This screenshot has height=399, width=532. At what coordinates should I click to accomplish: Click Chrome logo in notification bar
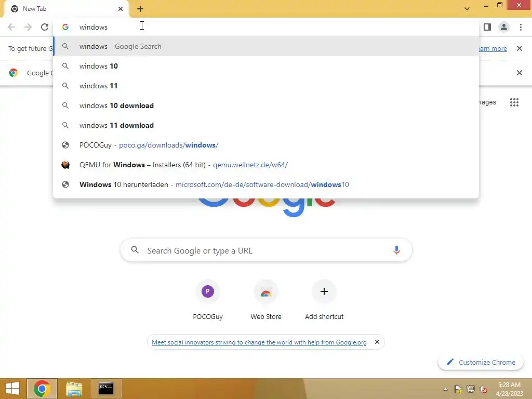click(14, 73)
